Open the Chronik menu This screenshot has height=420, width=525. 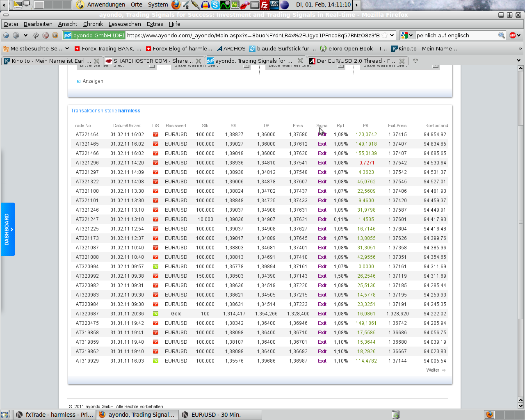pyautogui.click(x=93, y=24)
